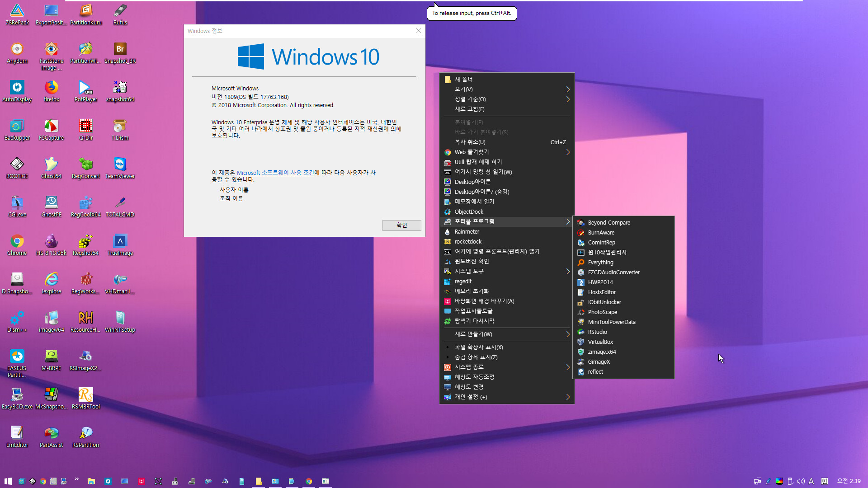Choose 새 폴더 in context menu
The width and height of the screenshot is (868, 488).
point(507,79)
